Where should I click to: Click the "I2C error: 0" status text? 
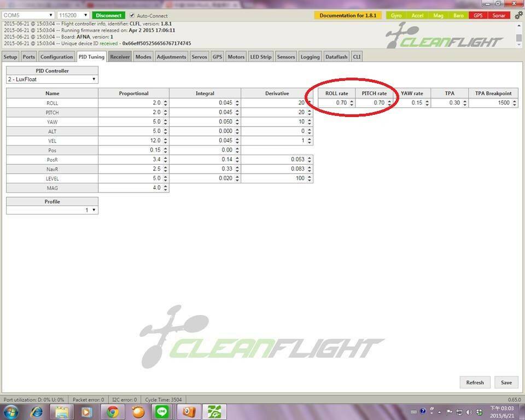tap(124, 400)
